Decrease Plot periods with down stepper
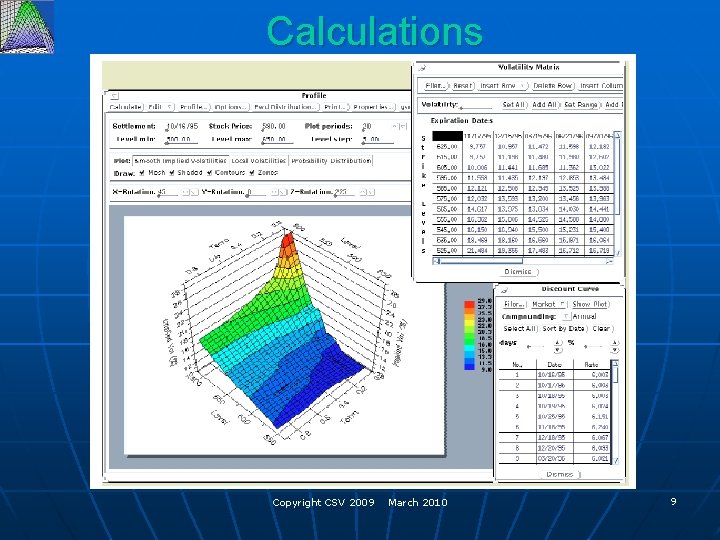The height and width of the screenshot is (540, 720). [x=403, y=126]
